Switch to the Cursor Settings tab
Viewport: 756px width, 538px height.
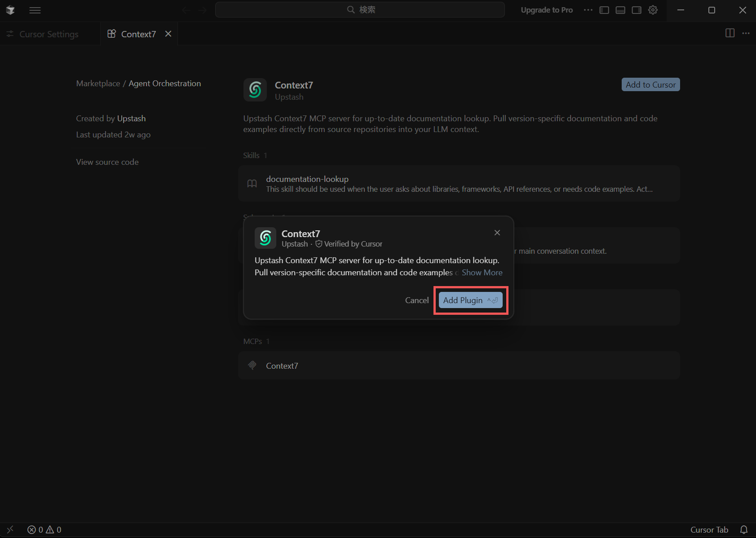[49, 34]
